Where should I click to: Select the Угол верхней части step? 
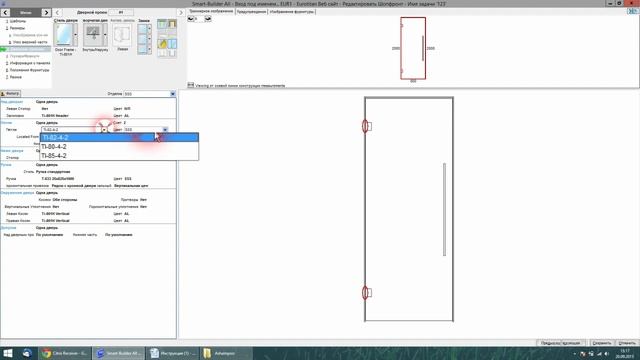pyautogui.click(x=30, y=42)
